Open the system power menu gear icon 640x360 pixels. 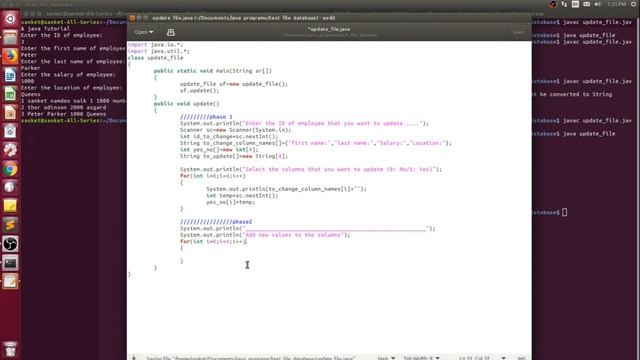pos(634,4)
